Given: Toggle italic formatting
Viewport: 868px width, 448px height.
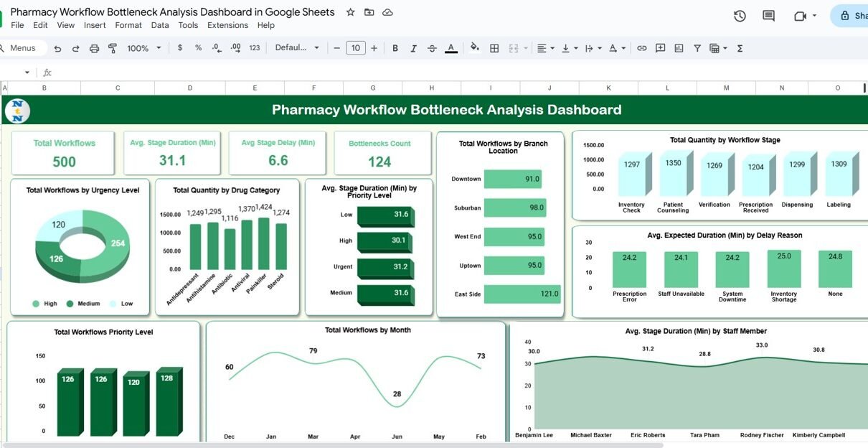Looking at the screenshot, I should (x=413, y=48).
